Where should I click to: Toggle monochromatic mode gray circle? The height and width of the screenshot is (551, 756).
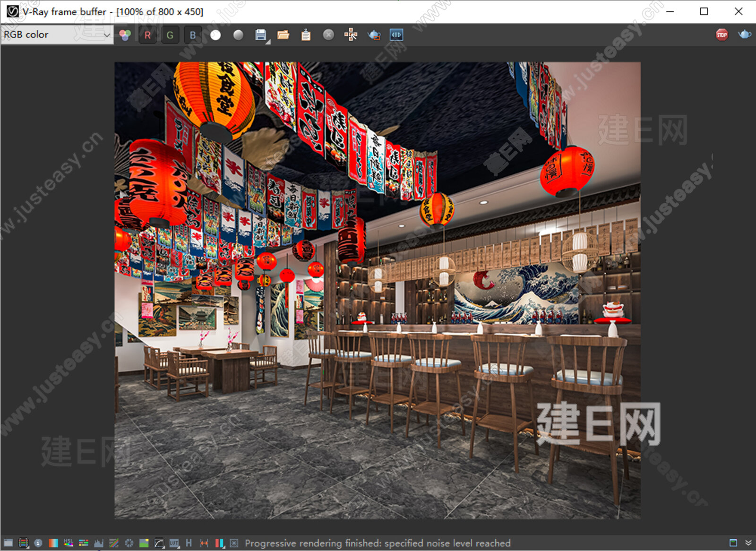point(238,35)
